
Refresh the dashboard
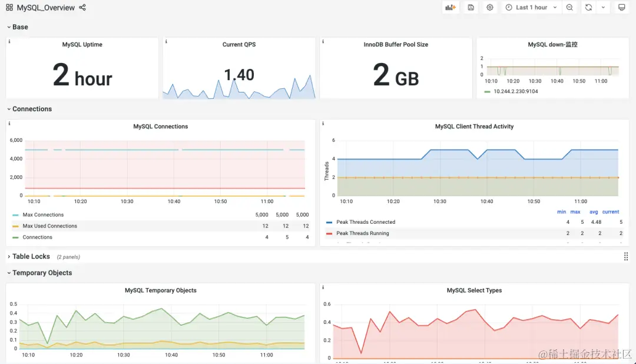(588, 7)
